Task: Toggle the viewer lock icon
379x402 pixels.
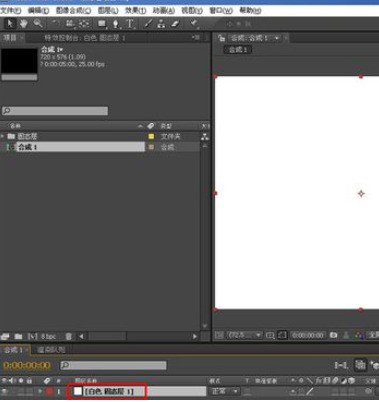Action: click(221, 38)
